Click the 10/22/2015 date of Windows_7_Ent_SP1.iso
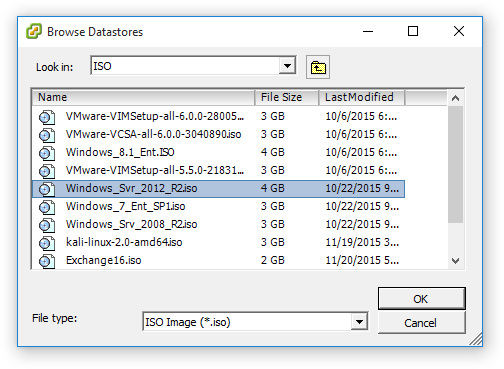 click(362, 206)
